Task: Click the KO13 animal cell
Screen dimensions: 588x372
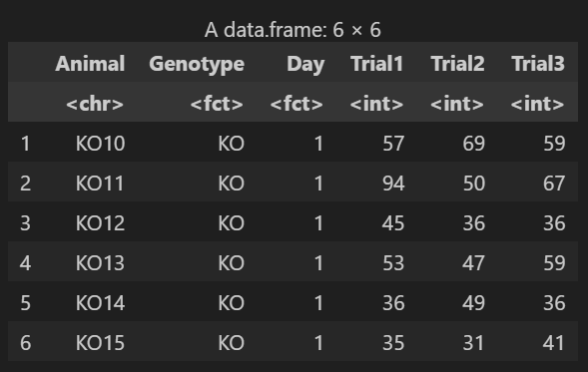Action: click(x=100, y=263)
